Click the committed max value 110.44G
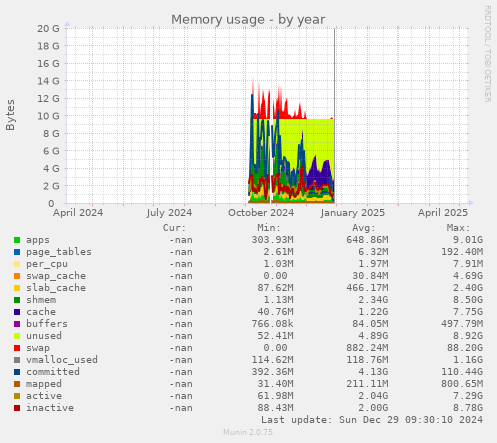Screen dimensions: 497x443 [x=462, y=372]
